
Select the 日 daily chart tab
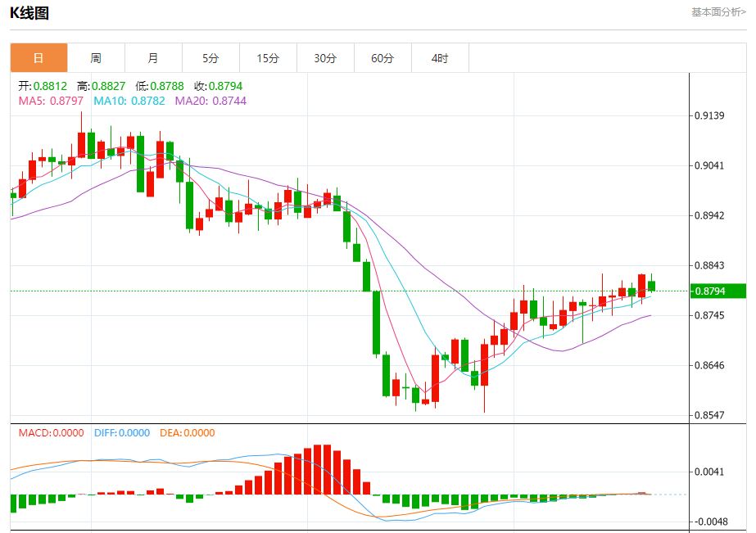[x=38, y=58]
